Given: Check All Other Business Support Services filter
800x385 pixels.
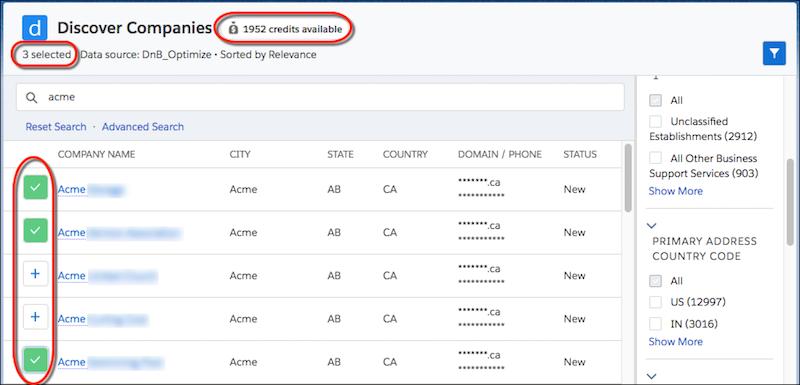Looking at the screenshot, I should 656,158.
